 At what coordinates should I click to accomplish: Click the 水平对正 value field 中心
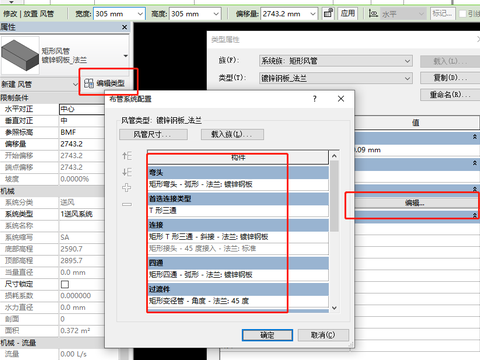click(82, 109)
